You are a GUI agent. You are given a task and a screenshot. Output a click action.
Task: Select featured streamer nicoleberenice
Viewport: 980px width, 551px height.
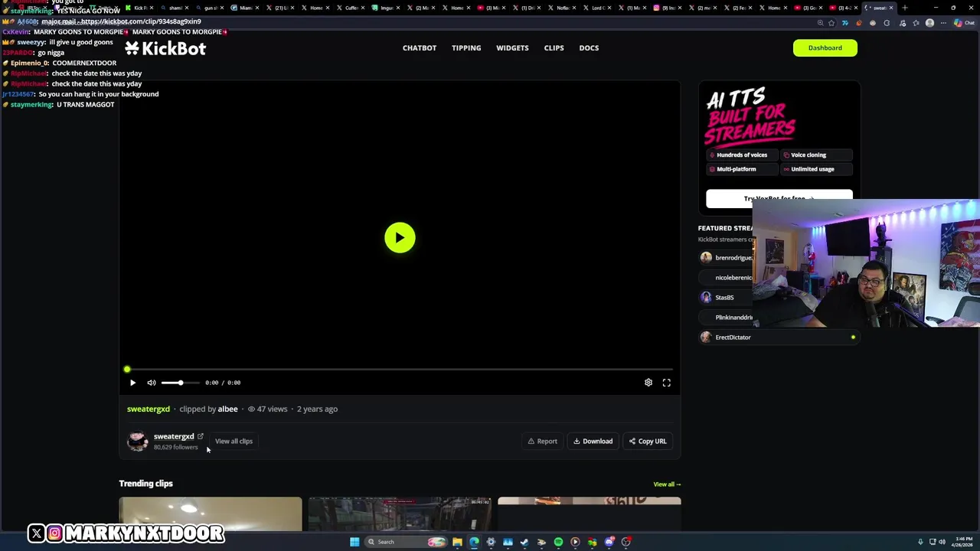coord(726,277)
